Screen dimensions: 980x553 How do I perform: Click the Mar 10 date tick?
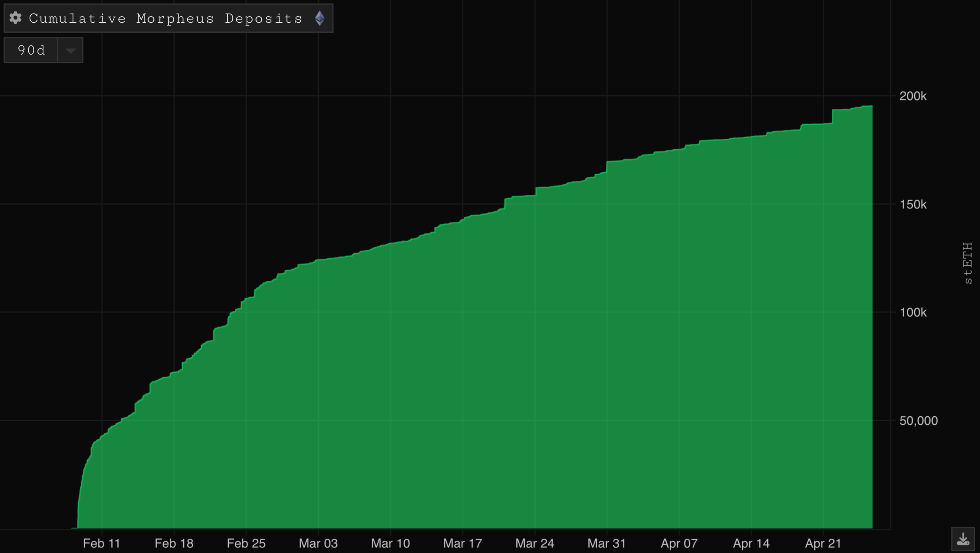[x=390, y=543]
